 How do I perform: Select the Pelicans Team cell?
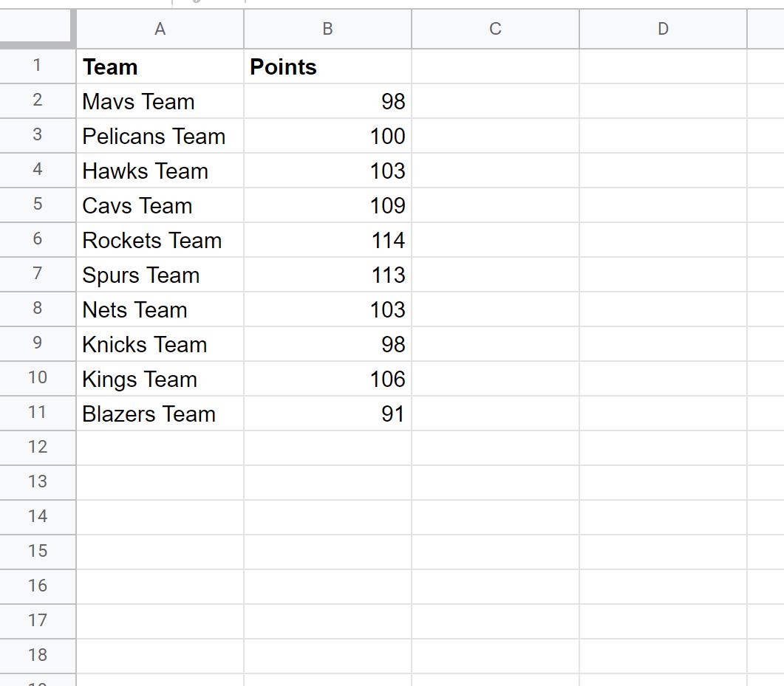pyautogui.click(x=160, y=136)
